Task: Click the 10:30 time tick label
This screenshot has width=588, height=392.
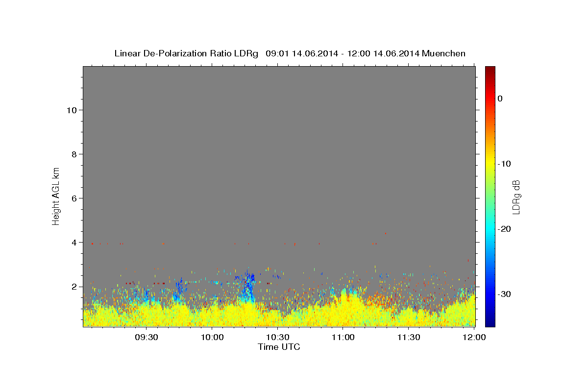Action: click(x=277, y=338)
